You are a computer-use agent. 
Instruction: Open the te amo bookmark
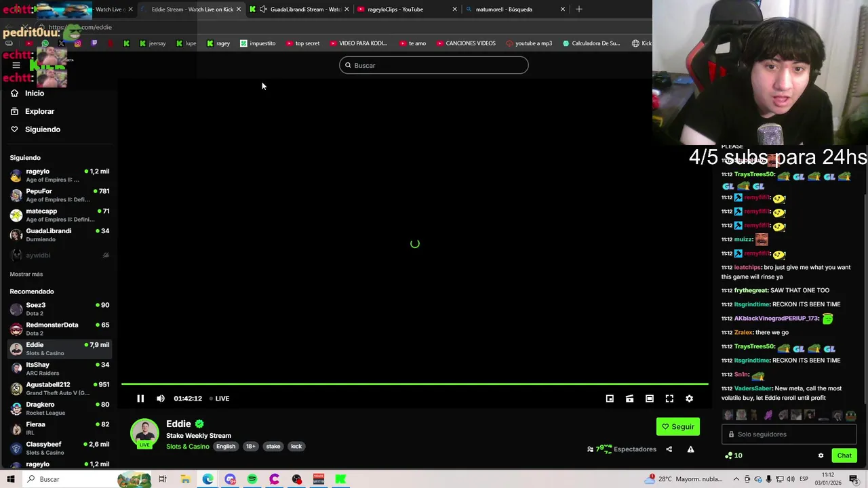(x=412, y=43)
